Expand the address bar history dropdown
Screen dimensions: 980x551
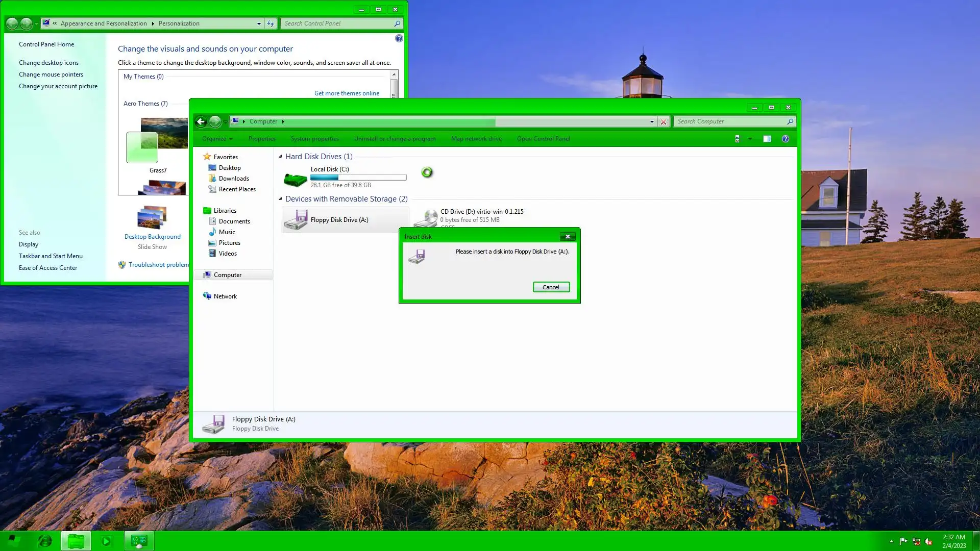click(652, 121)
